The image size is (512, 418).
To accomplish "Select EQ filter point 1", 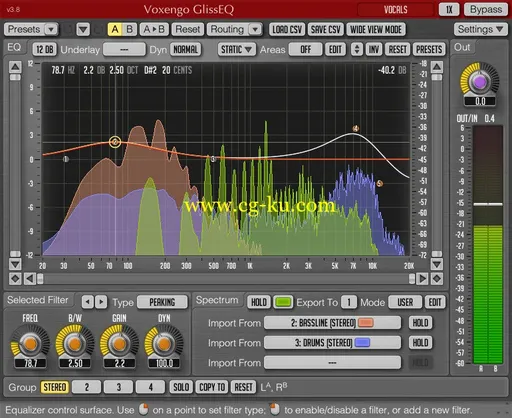I will click(66, 159).
